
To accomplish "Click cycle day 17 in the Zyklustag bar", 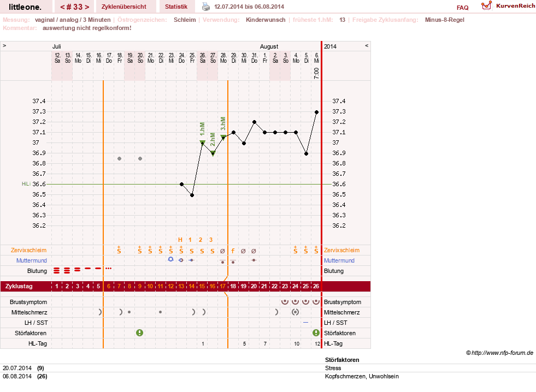I will pyautogui.click(x=222, y=286).
